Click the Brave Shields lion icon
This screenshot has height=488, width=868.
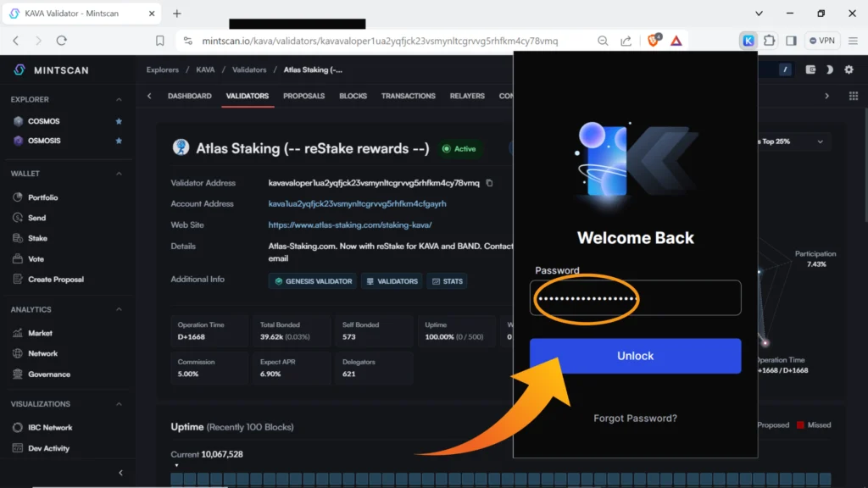click(x=654, y=41)
